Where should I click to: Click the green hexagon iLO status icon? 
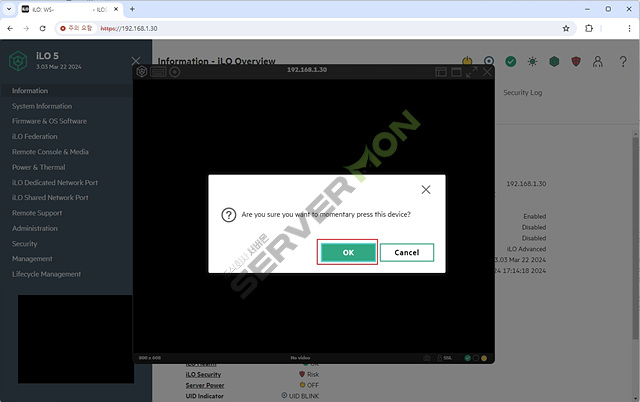554,62
